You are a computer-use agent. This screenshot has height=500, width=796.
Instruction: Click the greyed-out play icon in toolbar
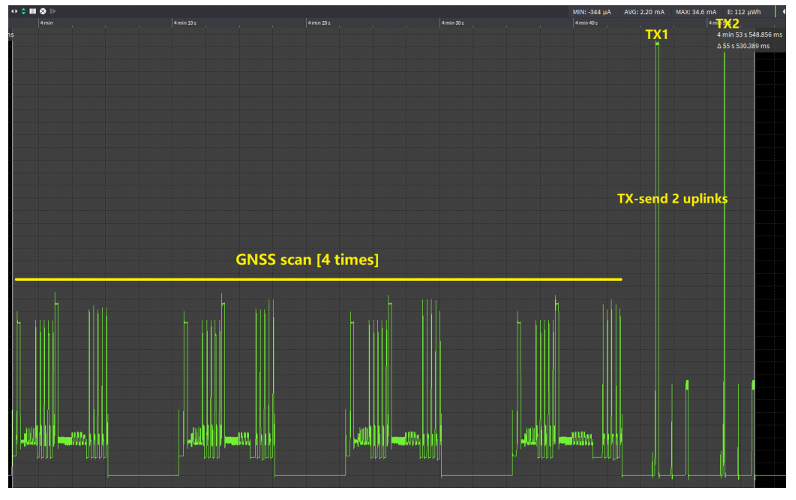tap(53, 11)
